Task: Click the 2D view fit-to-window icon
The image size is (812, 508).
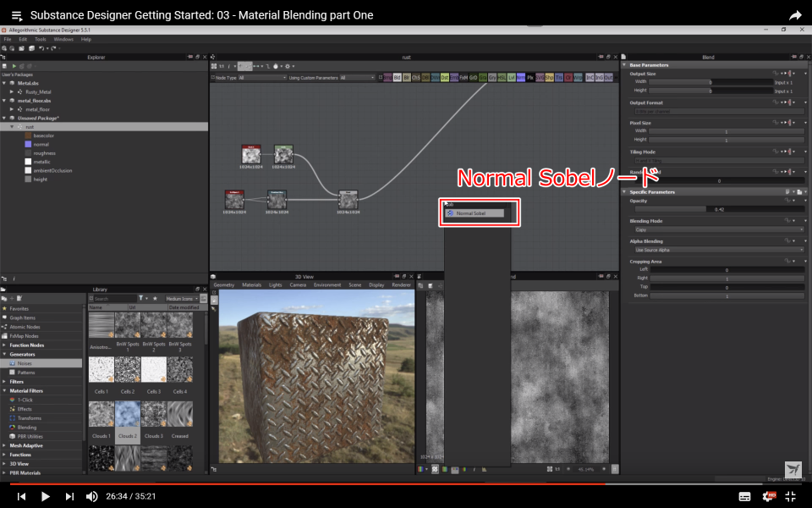Action: pos(550,469)
